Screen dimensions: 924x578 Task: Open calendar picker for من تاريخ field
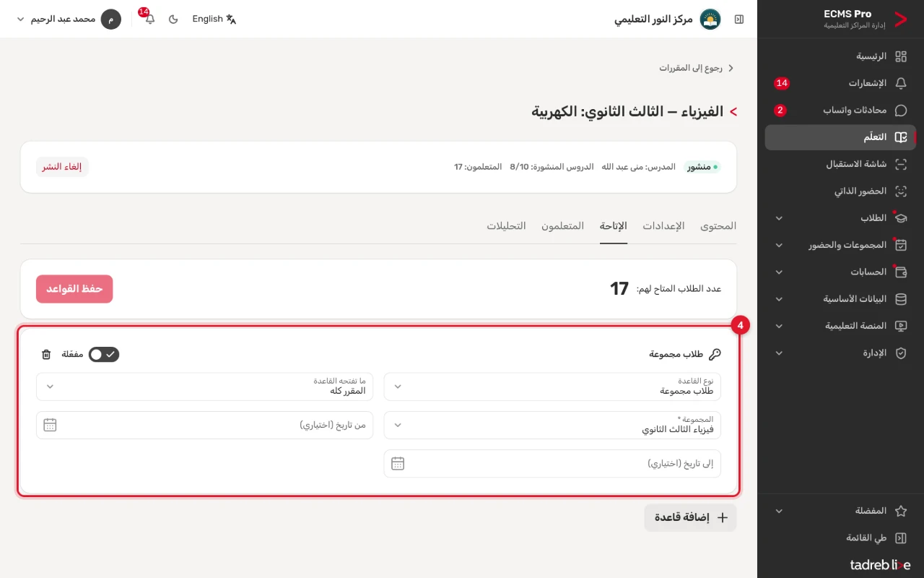point(50,425)
